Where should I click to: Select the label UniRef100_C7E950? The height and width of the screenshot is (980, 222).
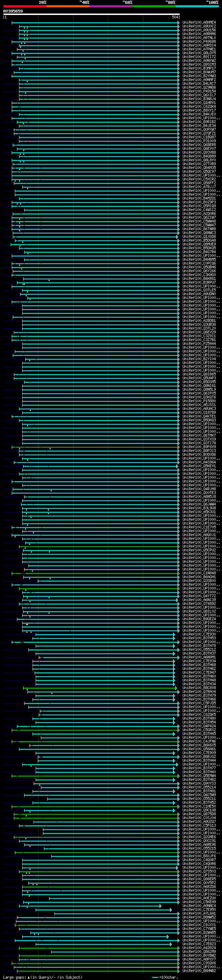point(199,910)
